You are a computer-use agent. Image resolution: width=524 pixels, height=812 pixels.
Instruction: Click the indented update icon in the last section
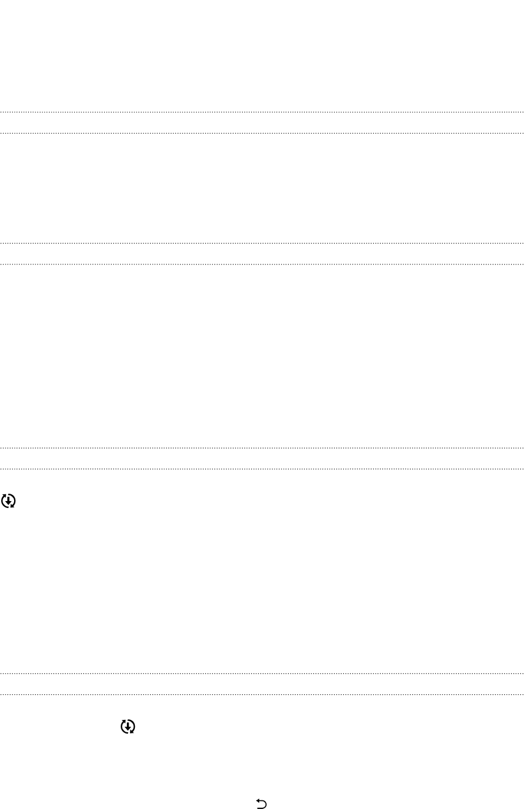click(x=127, y=727)
